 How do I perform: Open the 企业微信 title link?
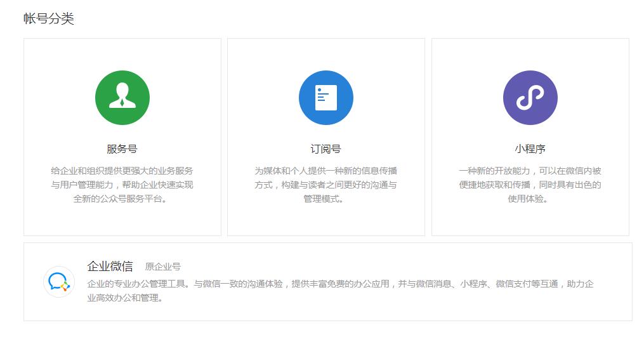pyautogui.click(x=110, y=266)
